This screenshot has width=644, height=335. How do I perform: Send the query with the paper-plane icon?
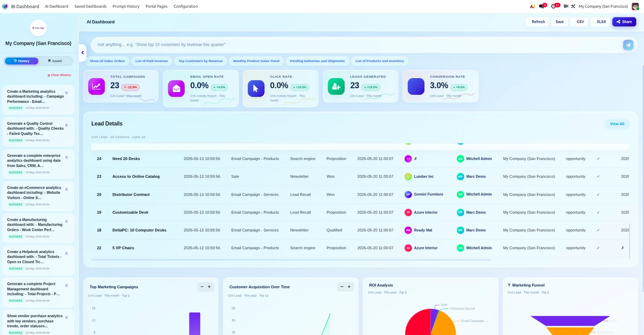[x=628, y=45]
